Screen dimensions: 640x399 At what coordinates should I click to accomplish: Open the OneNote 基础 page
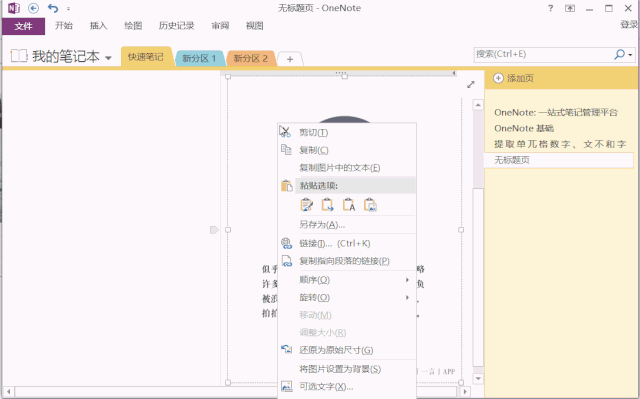524,129
